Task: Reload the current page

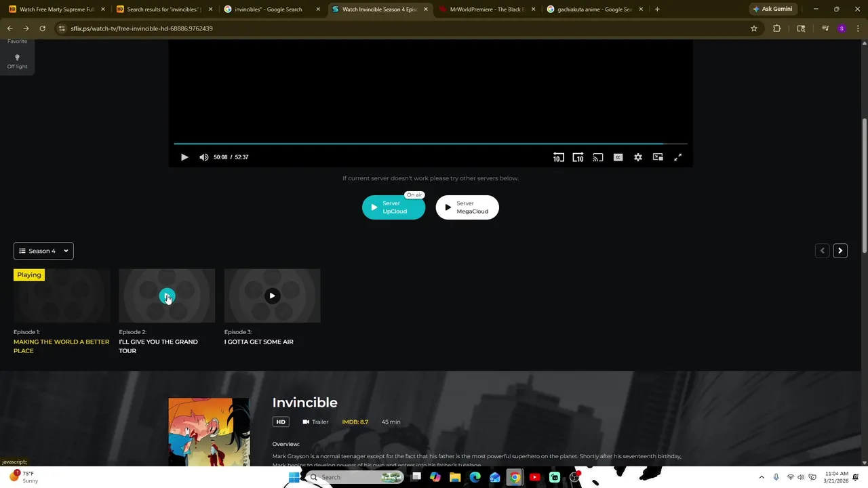Action: pos(42,28)
